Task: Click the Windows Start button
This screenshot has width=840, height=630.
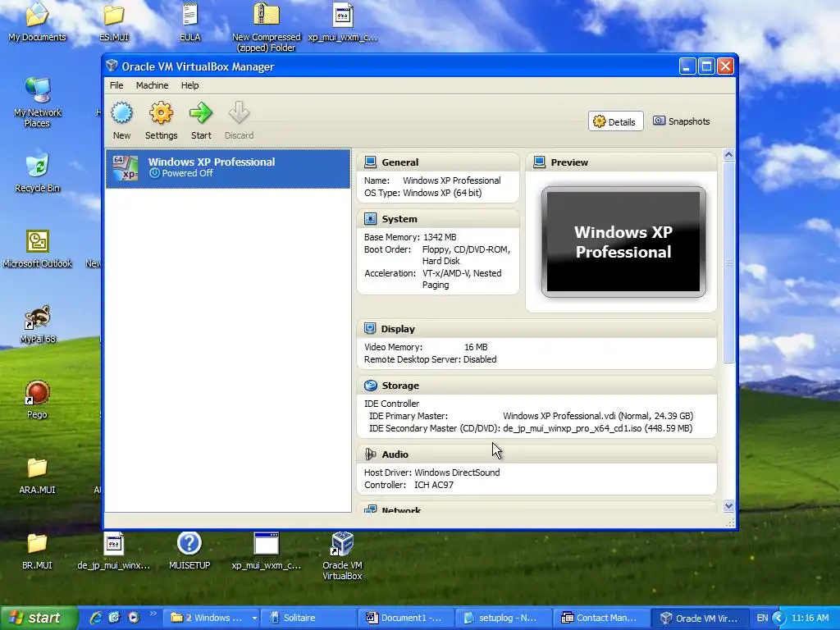Action: point(39,619)
